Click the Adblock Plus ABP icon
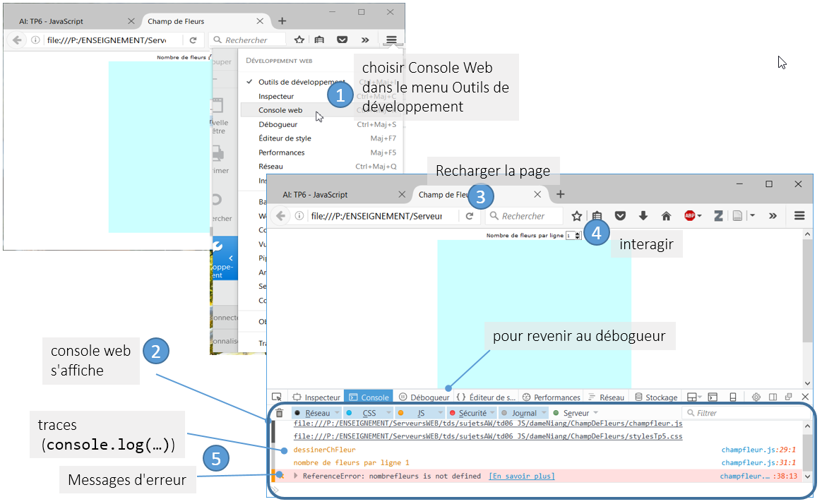Image resolution: width=822 pixels, height=504 pixels. 690,216
